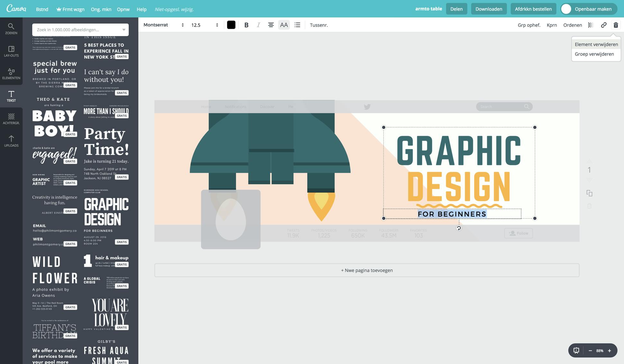Toggle bold formatting
Viewport: 624px width, 364px height.
click(246, 25)
